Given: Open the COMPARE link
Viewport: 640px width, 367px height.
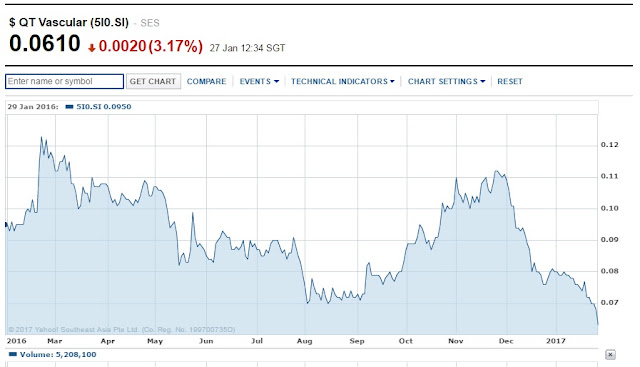Looking at the screenshot, I should click(x=206, y=81).
